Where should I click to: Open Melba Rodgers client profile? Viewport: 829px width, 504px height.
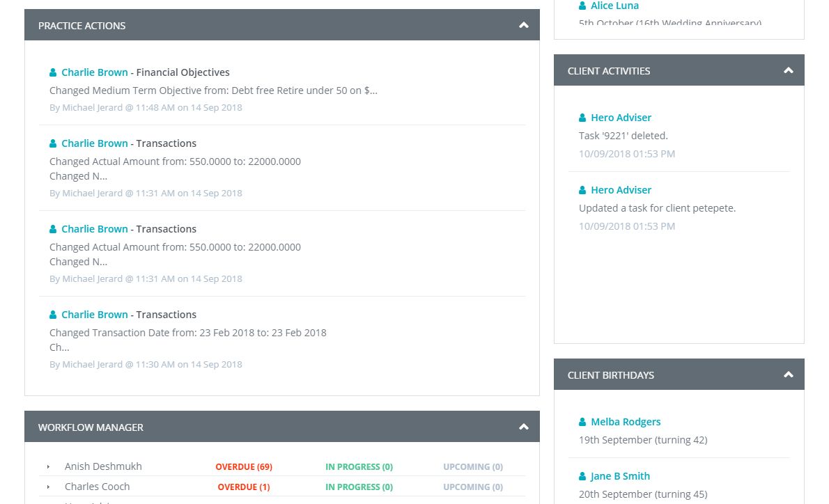626,422
